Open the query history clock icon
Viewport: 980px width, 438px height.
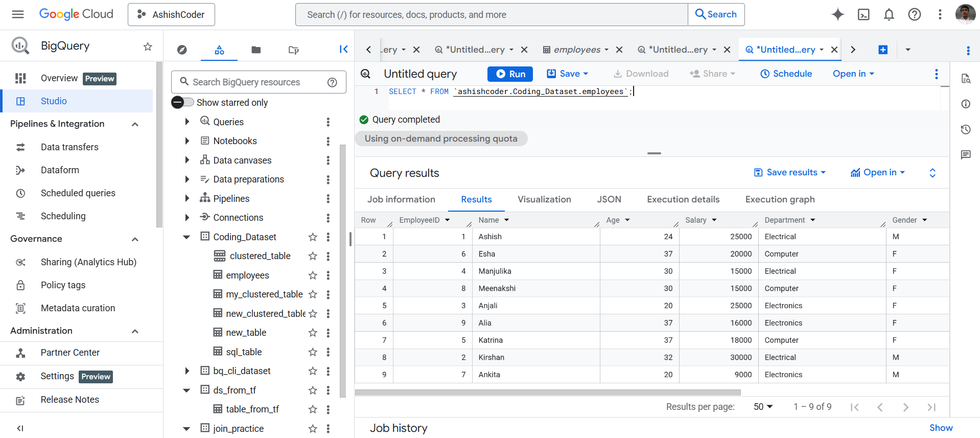pos(965,129)
